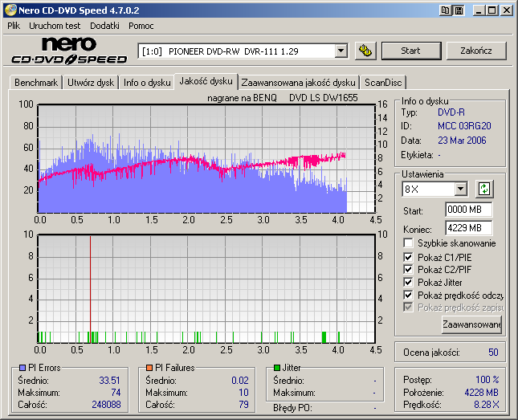This screenshot has width=518, height=420.
Task: Click the disabled Pokaż prędkość zapisu checkbox
Action: point(408,308)
